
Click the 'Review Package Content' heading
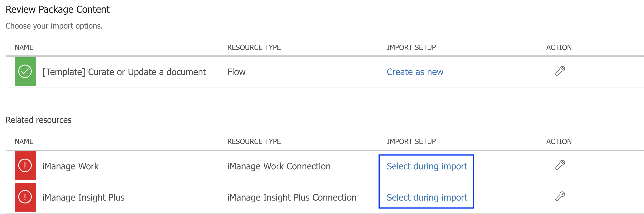(x=57, y=10)
